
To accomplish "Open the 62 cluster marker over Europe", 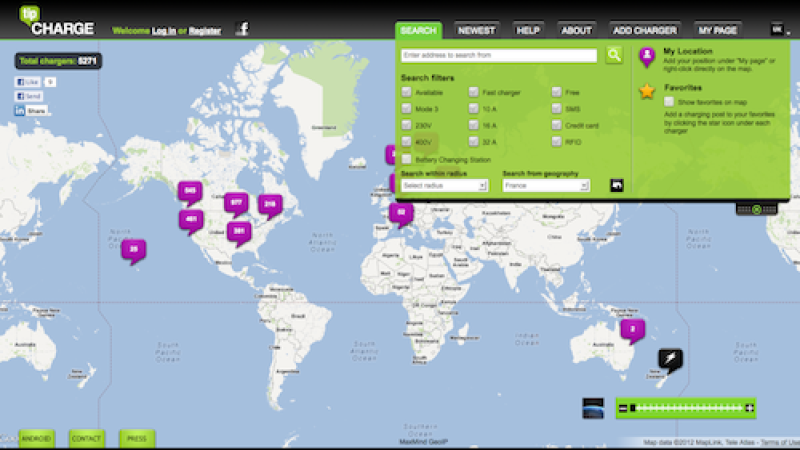I will (401, 215).
